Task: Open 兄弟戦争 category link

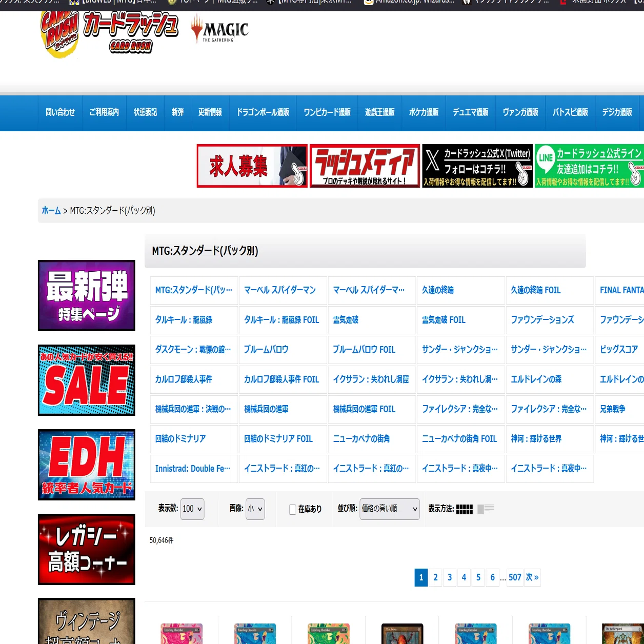Action: pos(619,409)
